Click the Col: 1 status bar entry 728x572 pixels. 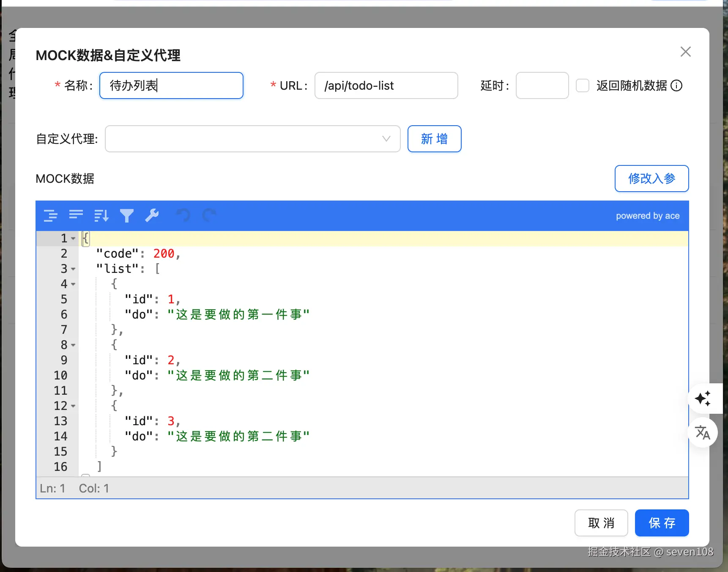point(94,489)
